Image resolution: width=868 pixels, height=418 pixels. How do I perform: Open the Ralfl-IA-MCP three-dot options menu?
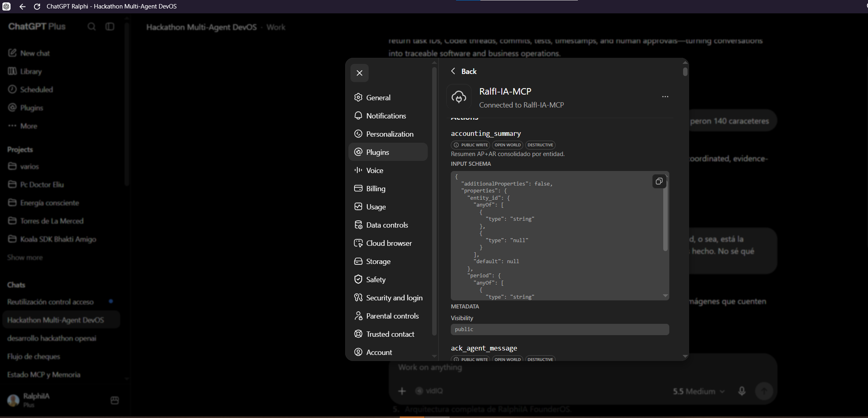pos(665,97)
